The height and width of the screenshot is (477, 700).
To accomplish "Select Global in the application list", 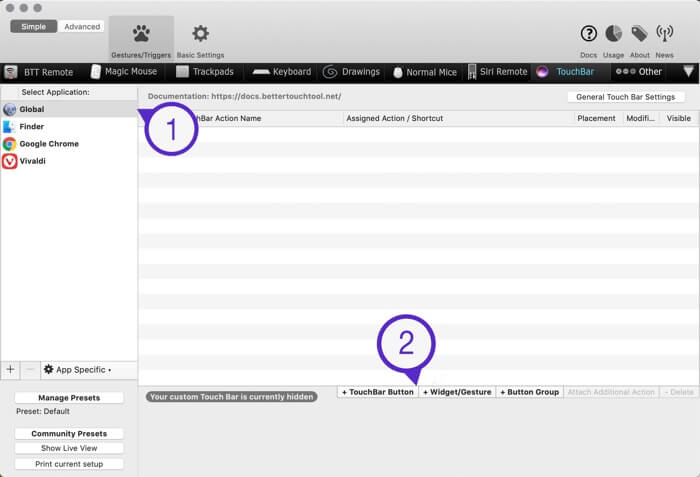I will (x=69, y=109).
